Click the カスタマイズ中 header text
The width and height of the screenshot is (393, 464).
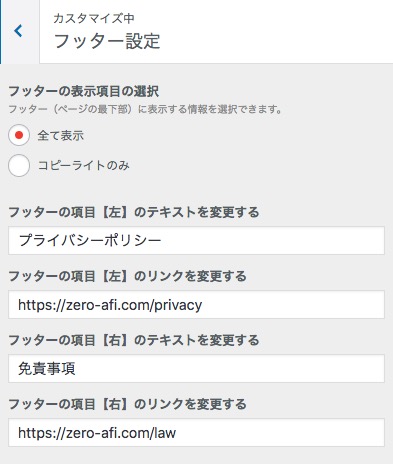coord(94,18)
